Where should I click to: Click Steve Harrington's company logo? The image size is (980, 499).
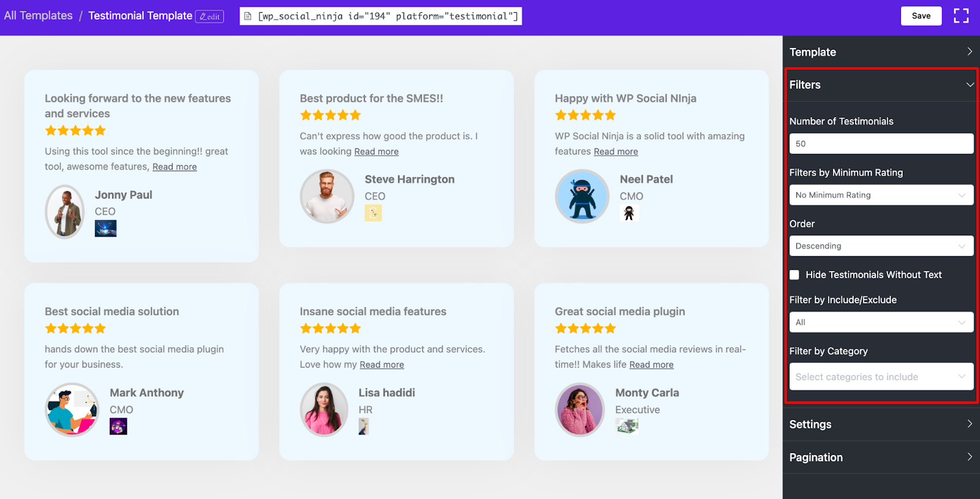click(x=373, y=213)
